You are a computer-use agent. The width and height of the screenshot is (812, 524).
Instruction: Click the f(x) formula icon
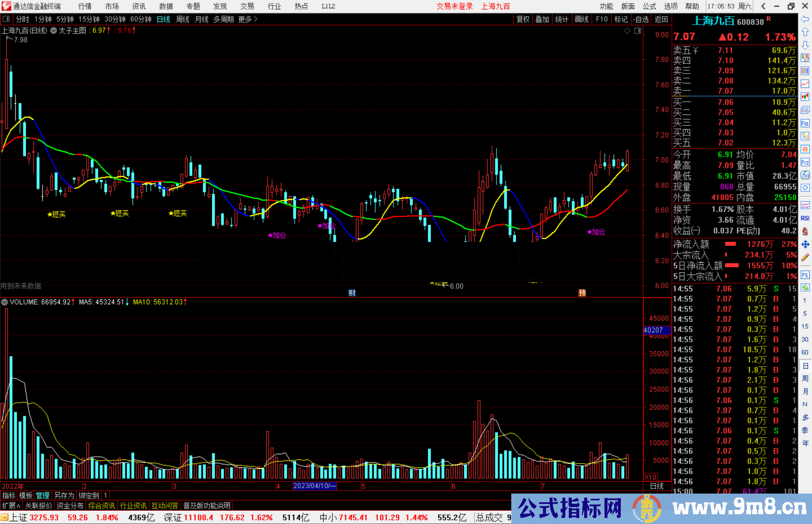pos(805,175)
